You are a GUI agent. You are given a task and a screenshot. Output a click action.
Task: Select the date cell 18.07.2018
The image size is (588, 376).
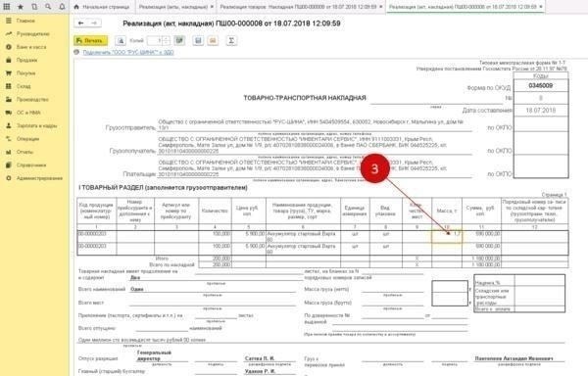tap(540, 111)
